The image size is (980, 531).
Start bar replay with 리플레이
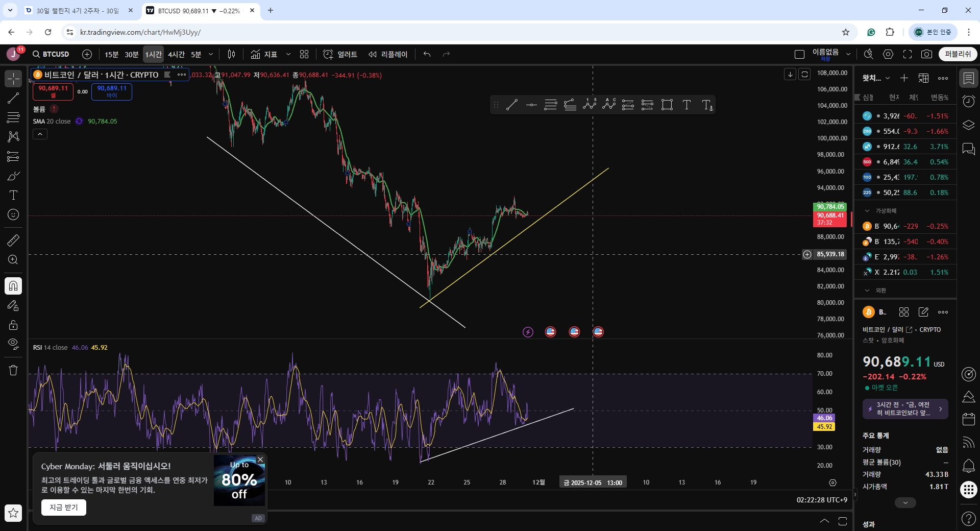point(388,54)
